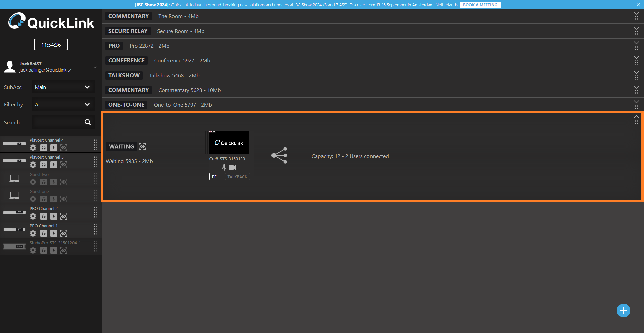This screenshot has width=644, height=333.
Task: Click the Cre8 guest video thumbnail
Action: [x=229, y=142]
